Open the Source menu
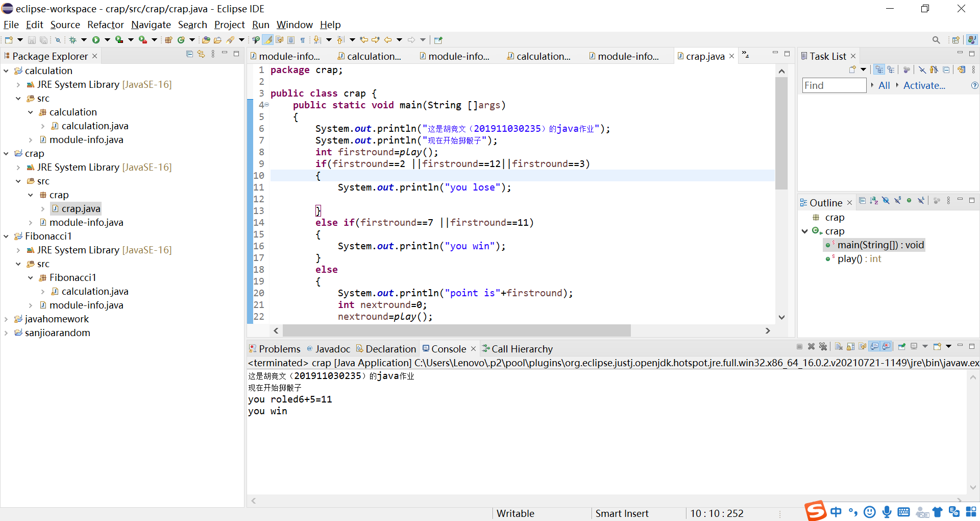Viewport: 980px width, 521px height. 65,25
